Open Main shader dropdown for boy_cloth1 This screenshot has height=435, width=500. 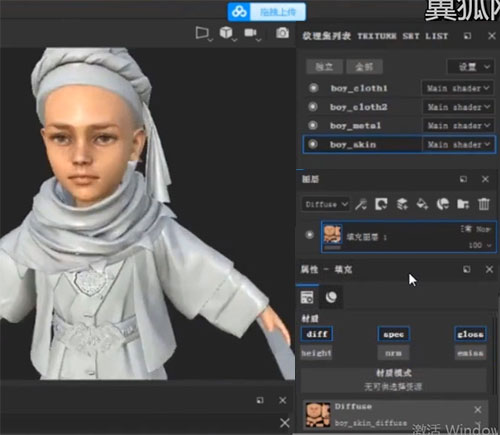click(x=458, y=88)
